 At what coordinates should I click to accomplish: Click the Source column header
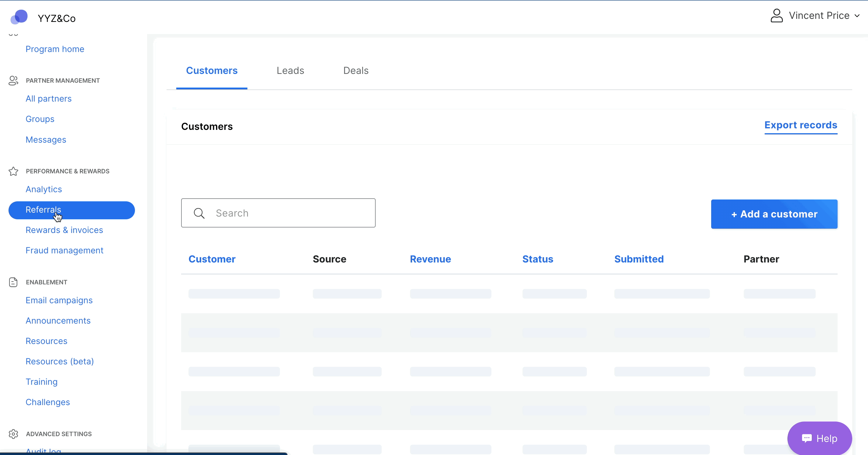(329, 259)
